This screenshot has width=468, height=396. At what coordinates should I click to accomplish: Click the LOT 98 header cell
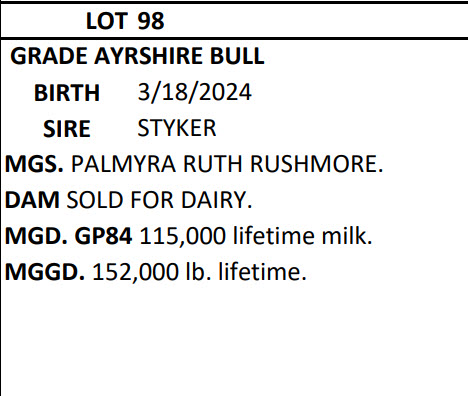(234, 21)
